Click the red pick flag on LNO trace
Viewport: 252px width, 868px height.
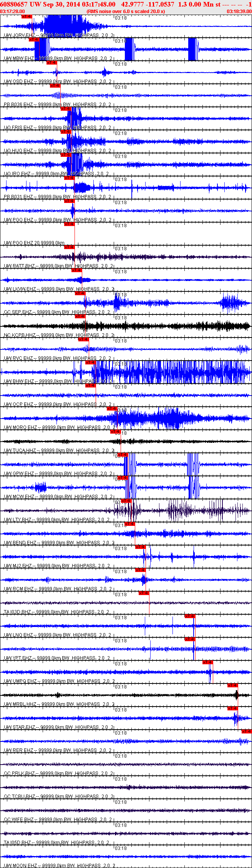[x=190, y=616]
